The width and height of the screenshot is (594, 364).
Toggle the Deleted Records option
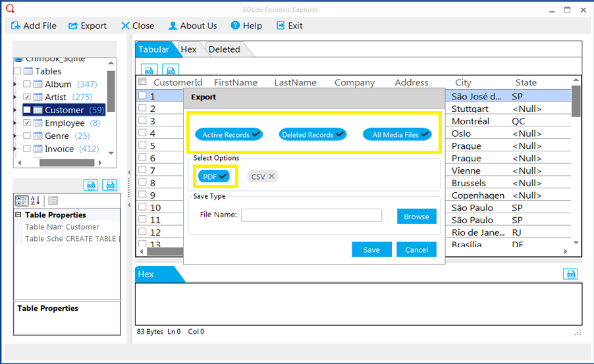coord(313,134)
